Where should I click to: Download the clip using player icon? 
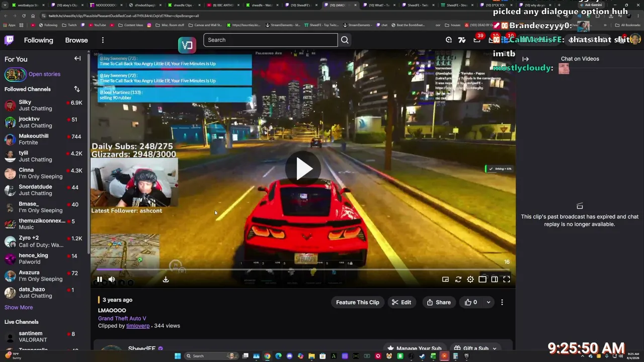(166, 280)
